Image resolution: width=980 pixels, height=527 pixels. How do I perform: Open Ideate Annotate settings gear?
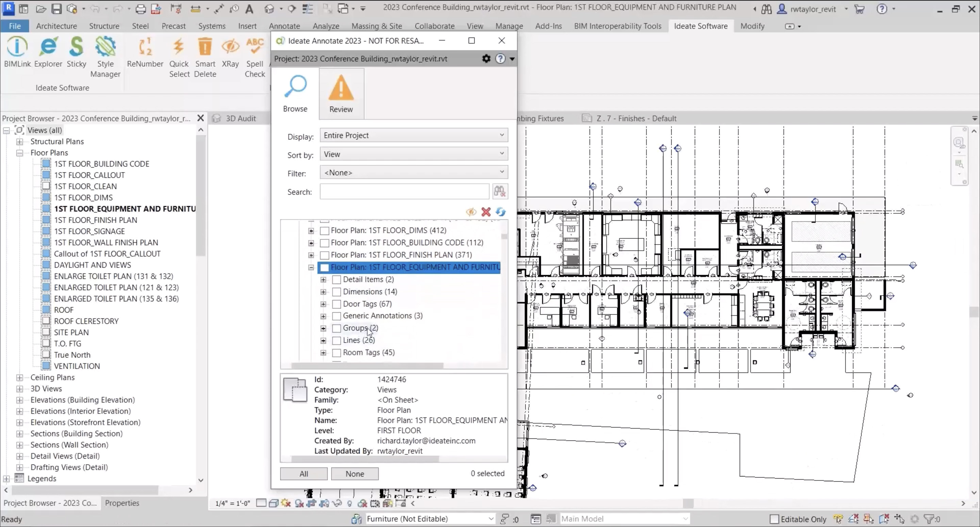coord(486,59)
